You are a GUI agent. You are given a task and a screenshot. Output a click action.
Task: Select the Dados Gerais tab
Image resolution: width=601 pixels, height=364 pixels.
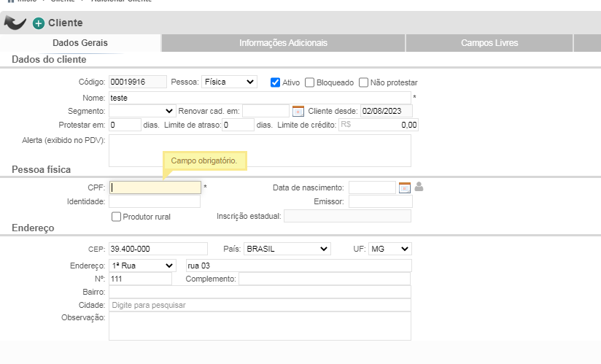(x=80, y=43)
